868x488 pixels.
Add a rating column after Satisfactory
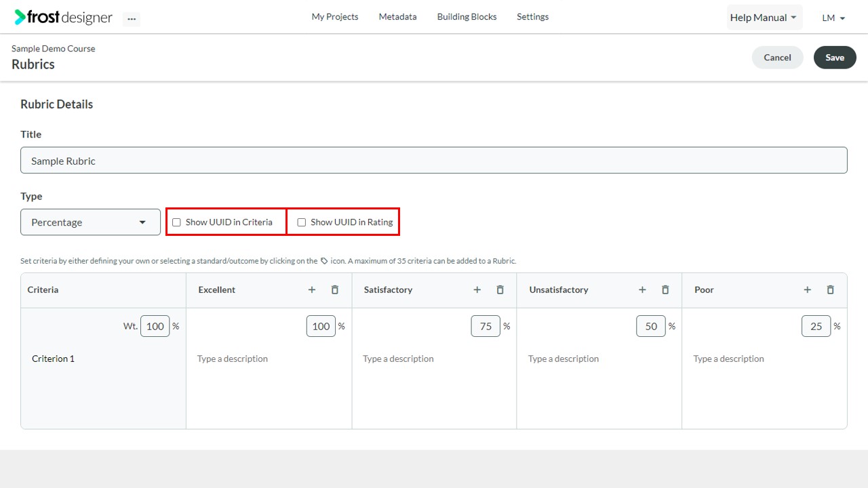point(477,289)
